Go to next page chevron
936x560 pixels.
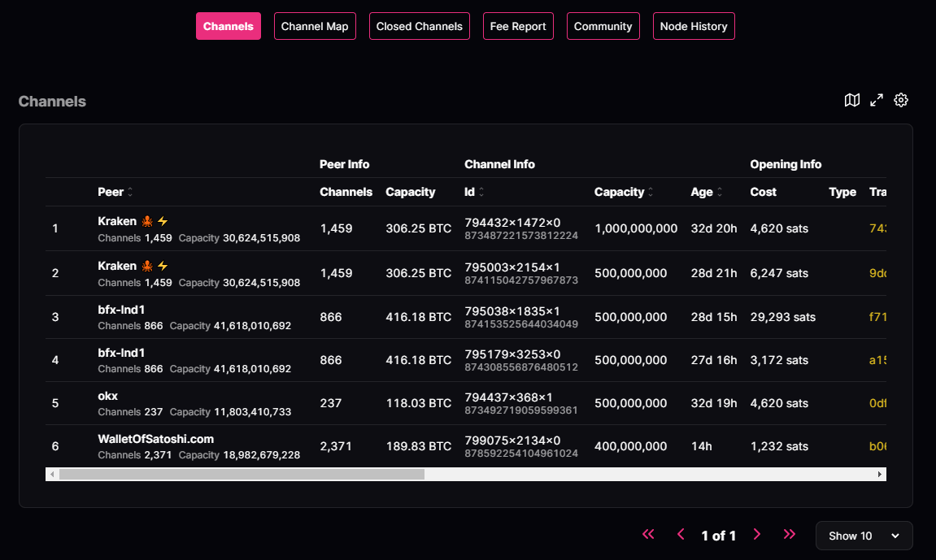[x=757, y=534]
